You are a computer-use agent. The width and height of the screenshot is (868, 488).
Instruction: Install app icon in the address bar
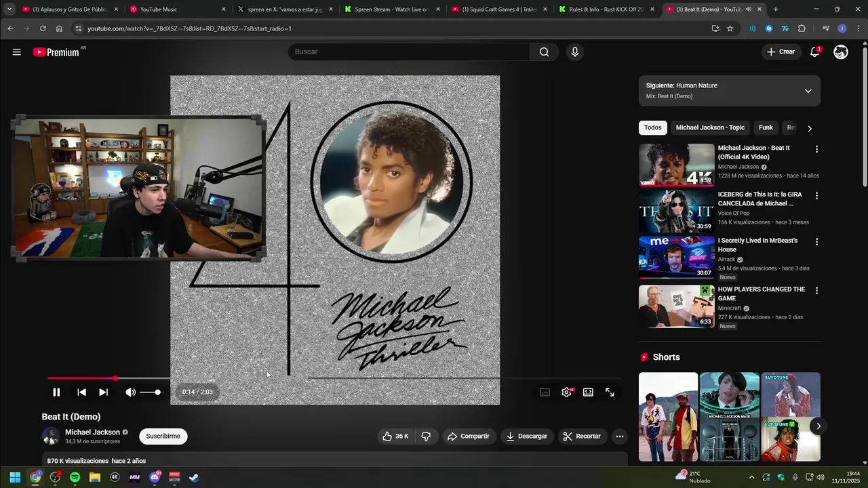tap(715, 28)
